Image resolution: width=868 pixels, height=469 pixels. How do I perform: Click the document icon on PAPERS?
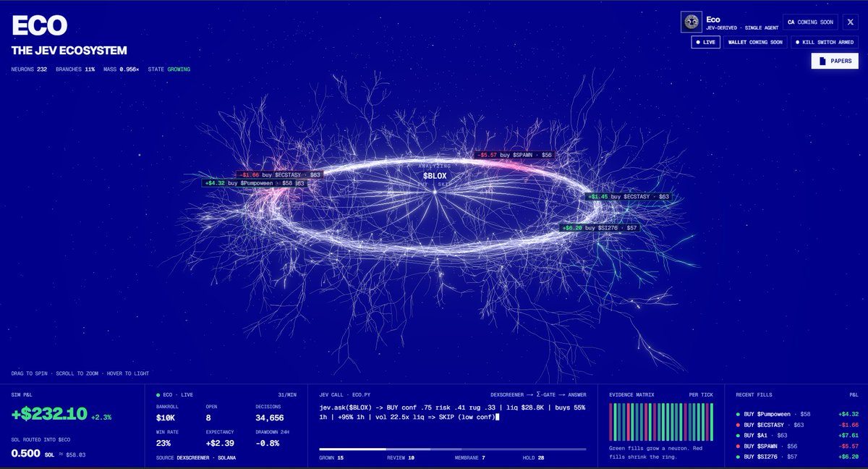click(824, 61)
